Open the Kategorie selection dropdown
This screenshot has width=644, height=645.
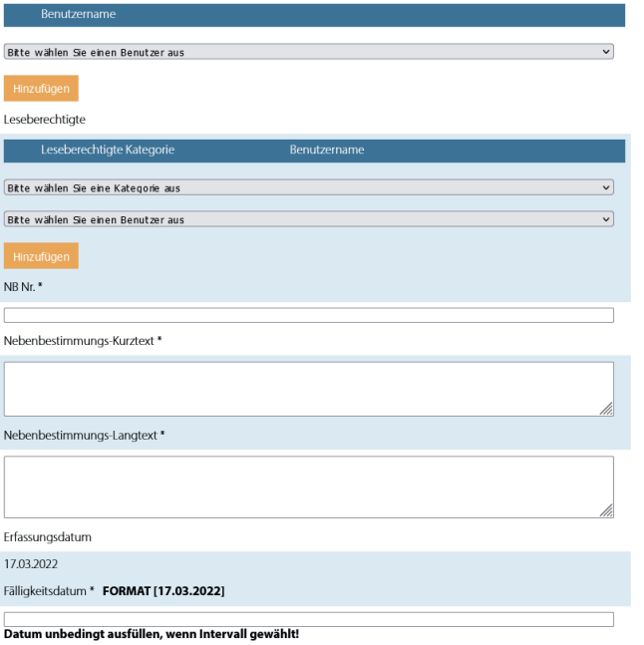click(308, 187)
